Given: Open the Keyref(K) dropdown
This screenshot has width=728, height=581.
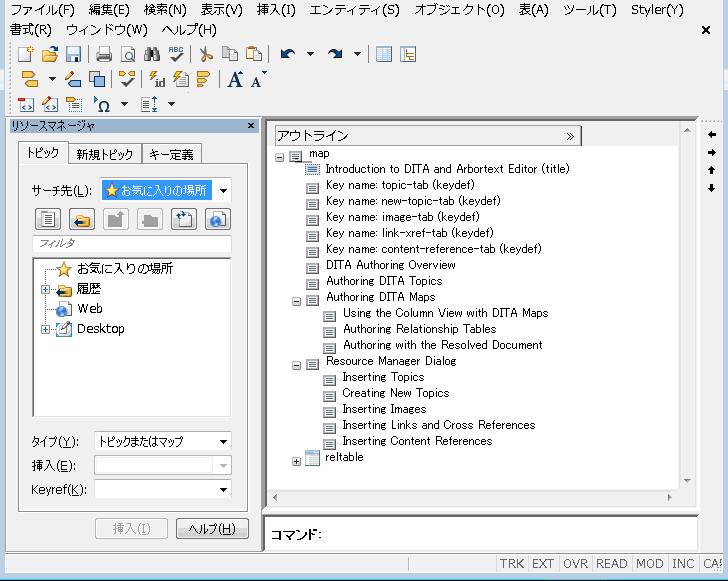Looking at the screenshot, I should (223, 490).
